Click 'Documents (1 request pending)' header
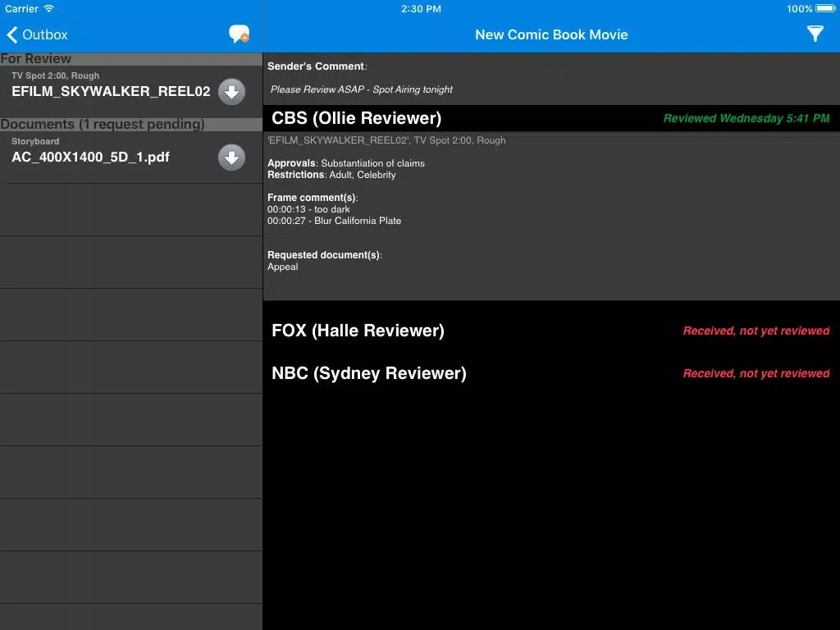The image size is (840, 630). 131,125
